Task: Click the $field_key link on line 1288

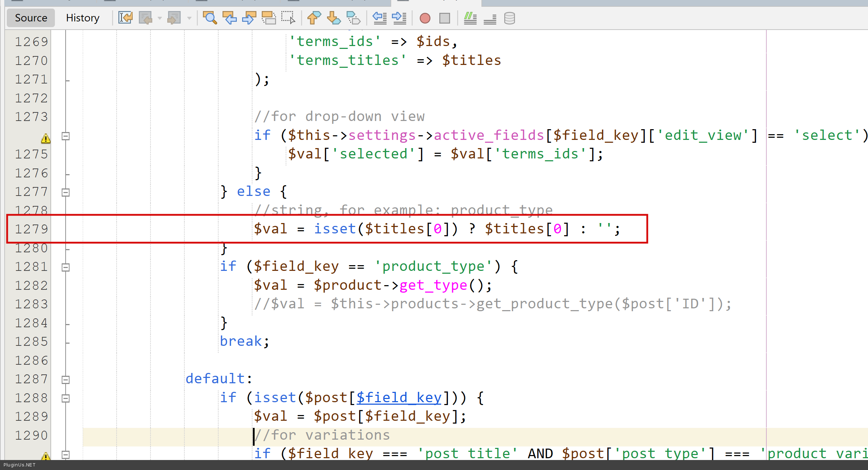Action: click(x=399, y=397)
